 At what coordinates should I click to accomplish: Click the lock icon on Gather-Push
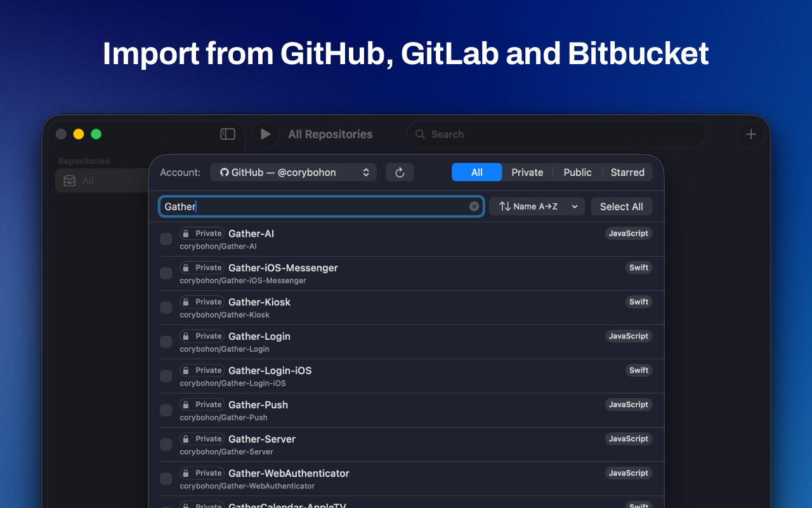click(187, 405)
